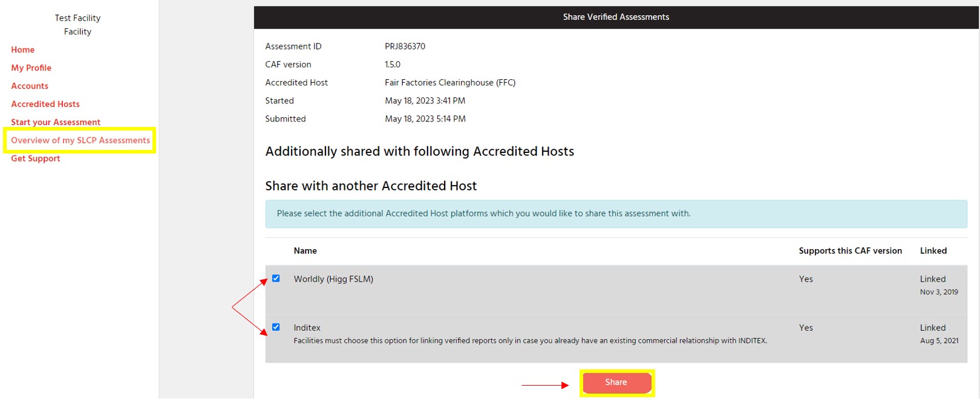This screenshot has width=980, height=402.
Task: Select the Worldly (Higg FSLM) host name
Action: [333, 279]
